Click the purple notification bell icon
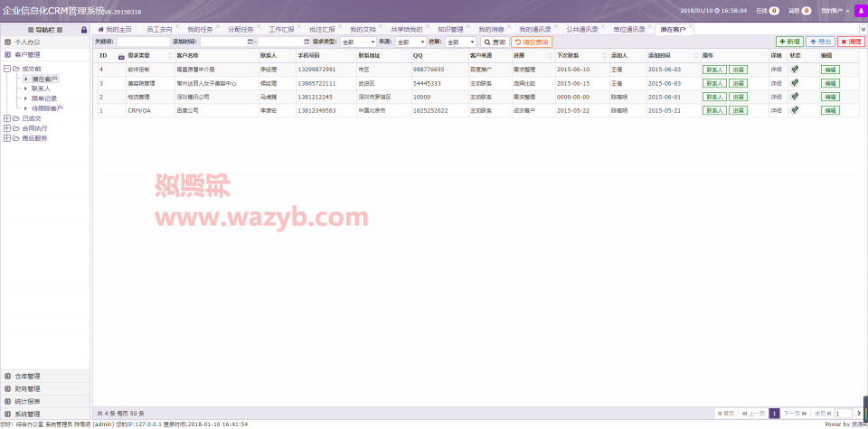 [x=863, y=10]
